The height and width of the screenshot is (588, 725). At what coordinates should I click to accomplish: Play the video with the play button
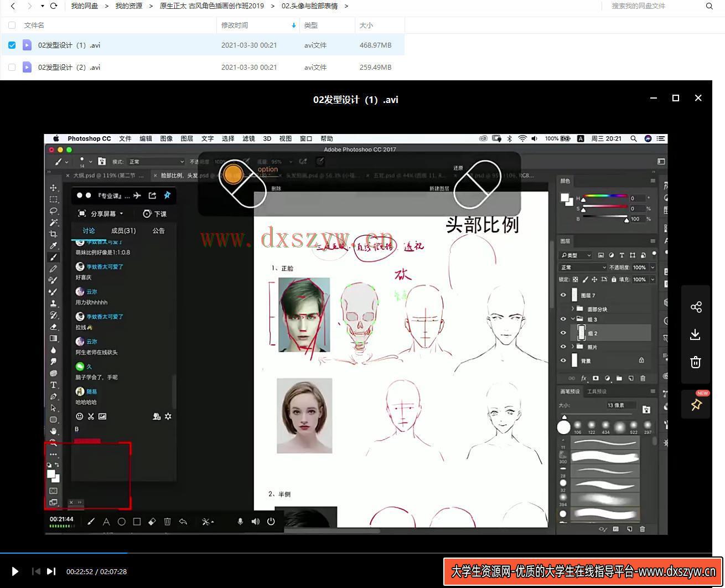click(x=15, y=571)
